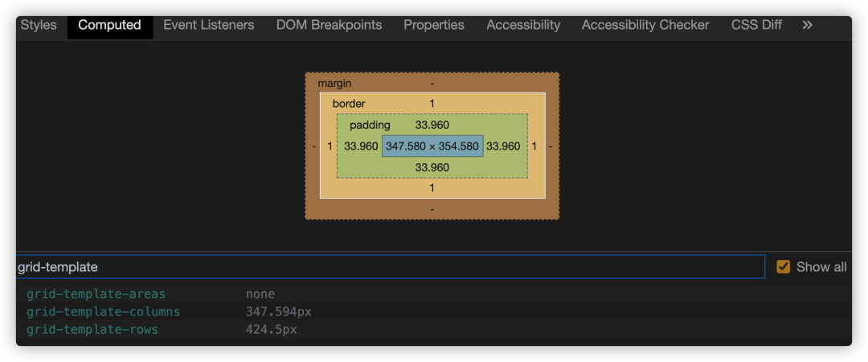
Task: Click the border top value 1
Action: [x=432, y=104]
